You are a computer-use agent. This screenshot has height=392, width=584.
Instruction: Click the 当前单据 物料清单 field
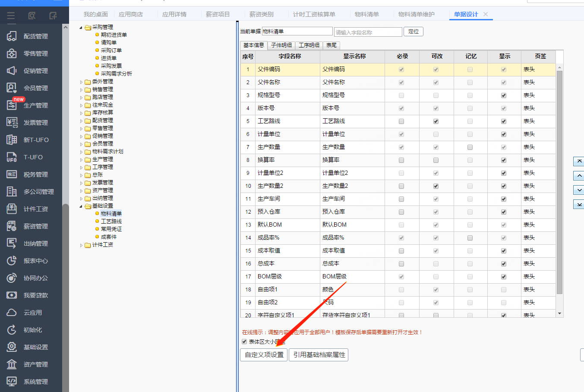pyautogui.click(x=297, y=31)
